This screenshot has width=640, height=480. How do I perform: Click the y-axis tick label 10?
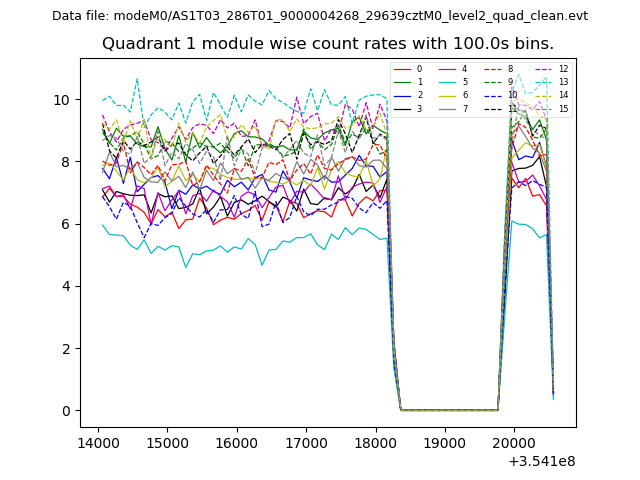[62, 100]
